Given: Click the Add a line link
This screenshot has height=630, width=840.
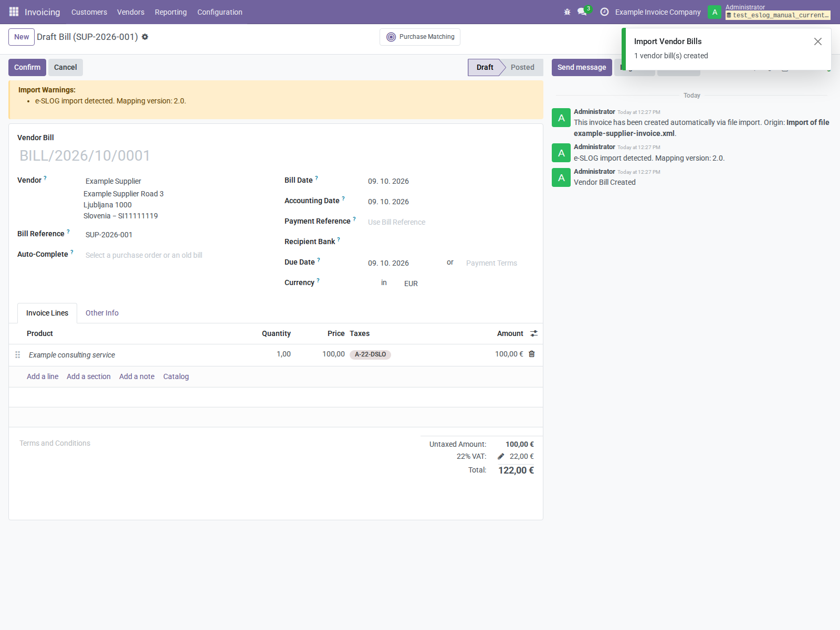Looking at the screenshot, I should coord(43,376).
